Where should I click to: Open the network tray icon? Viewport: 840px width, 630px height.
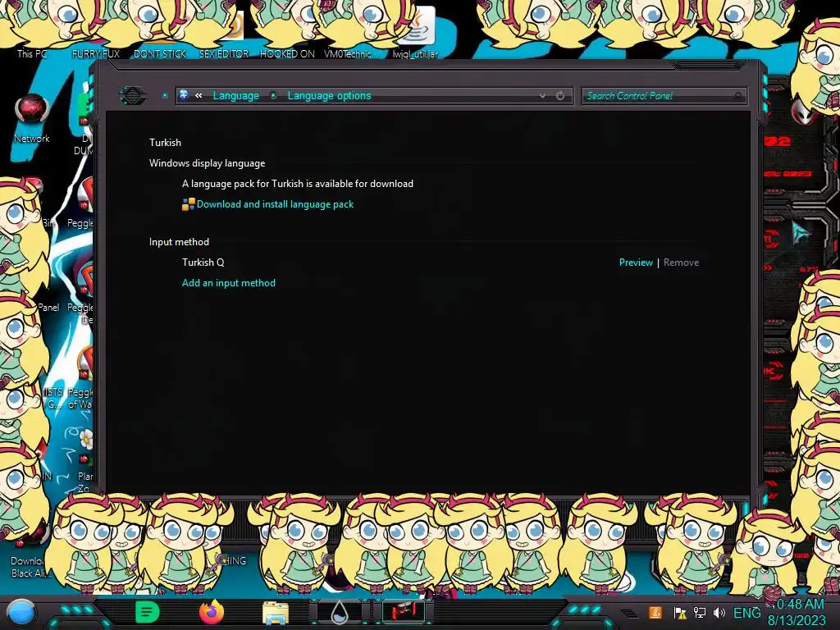(699, 613)
